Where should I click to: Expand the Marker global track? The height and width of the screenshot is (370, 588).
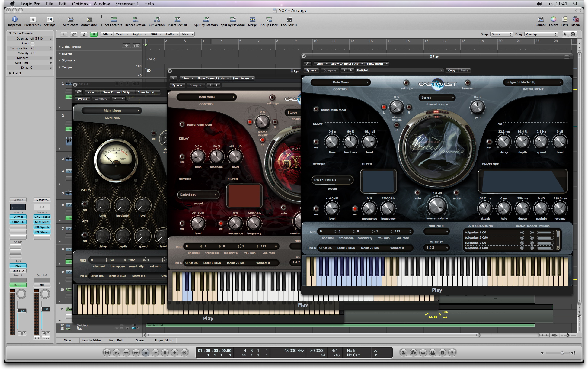point(59,53)
